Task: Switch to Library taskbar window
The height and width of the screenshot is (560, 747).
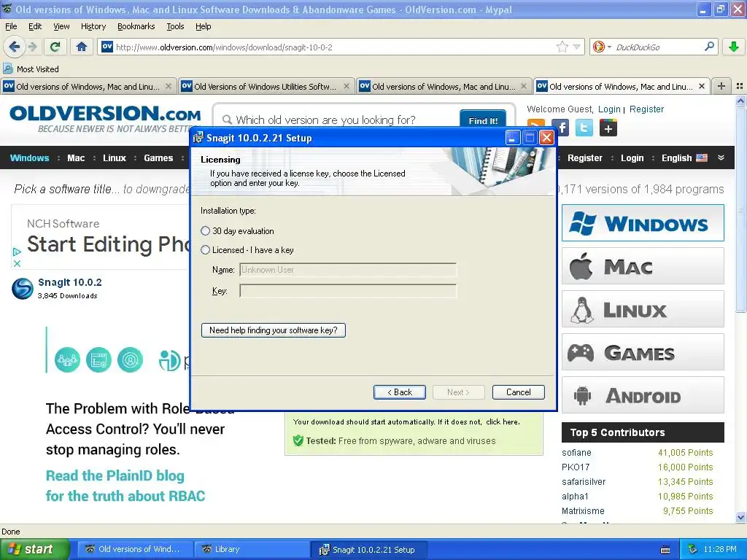Action: tap(252, 550)
